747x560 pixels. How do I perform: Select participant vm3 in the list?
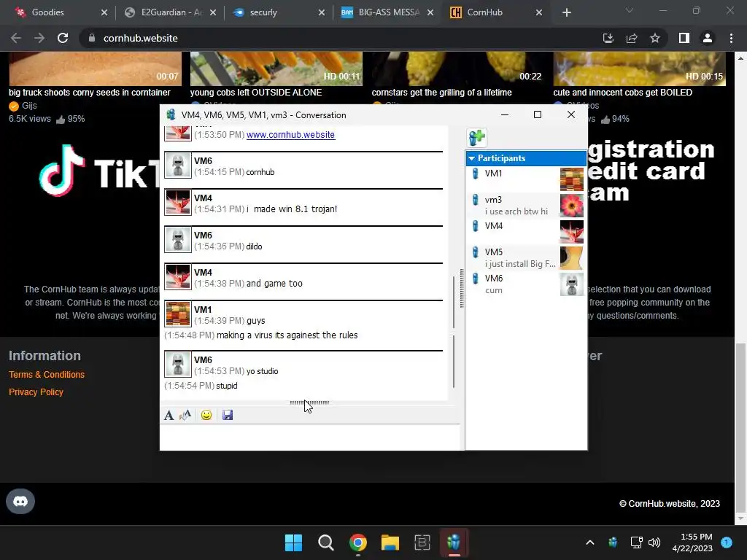[526, 205]
